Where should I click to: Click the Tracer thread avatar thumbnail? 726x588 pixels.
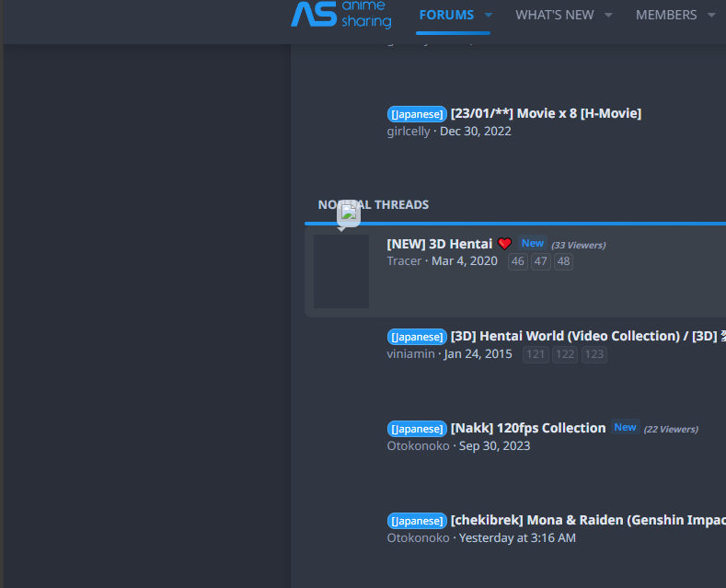tap(341, 271)
